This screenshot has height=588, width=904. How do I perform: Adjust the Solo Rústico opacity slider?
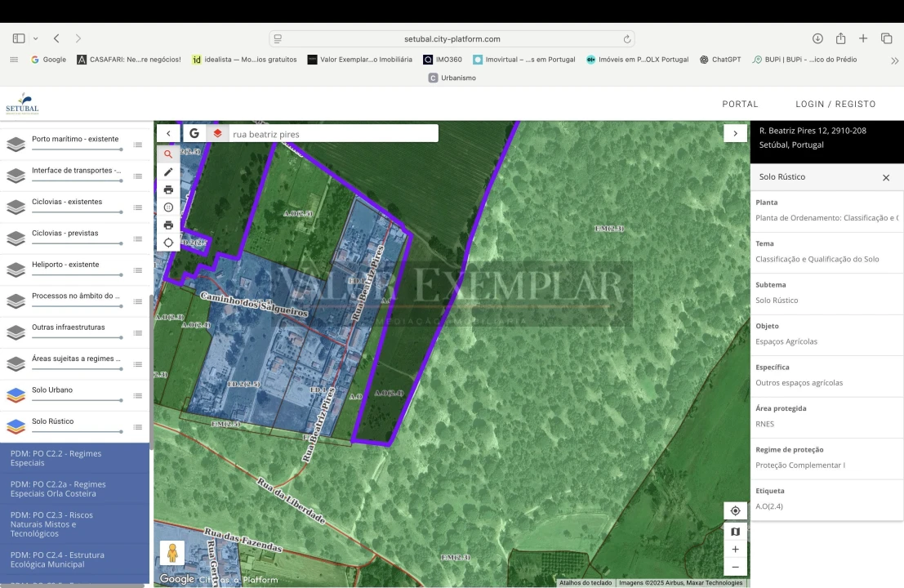point(77,431)
